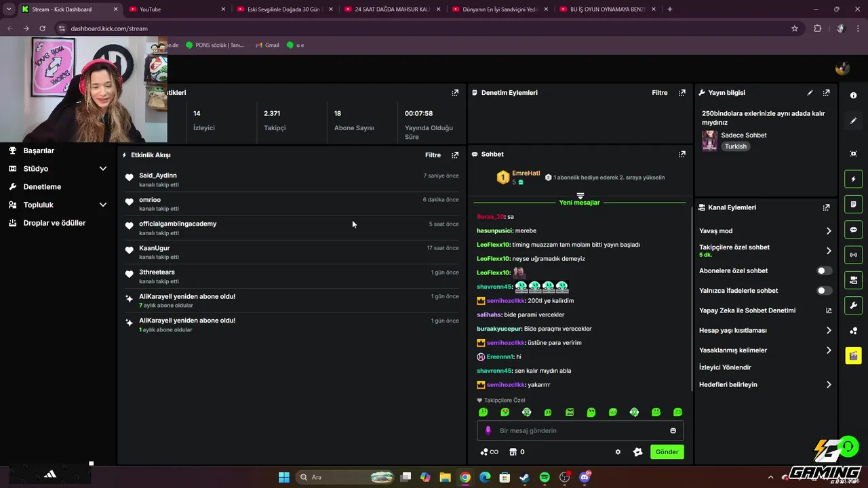Open Spotify from the taskbar

coord(545,477)
